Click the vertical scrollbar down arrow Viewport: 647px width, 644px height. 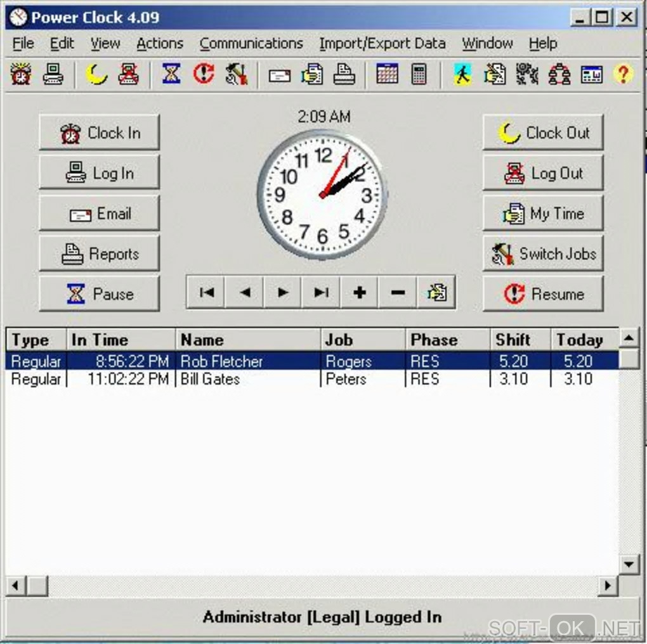[x=629, y=564]
